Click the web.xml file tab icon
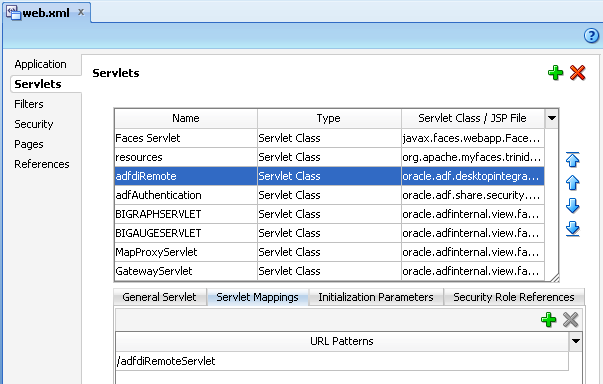 click(13, 12)
